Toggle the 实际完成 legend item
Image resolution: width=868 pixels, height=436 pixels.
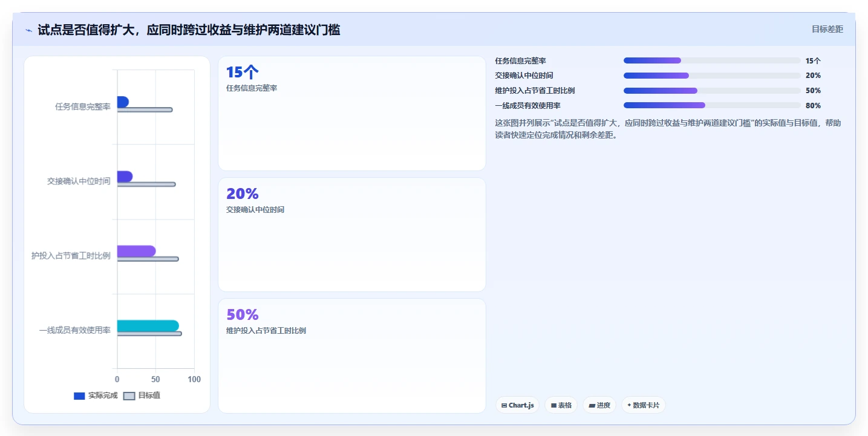[x=96, y=395]
